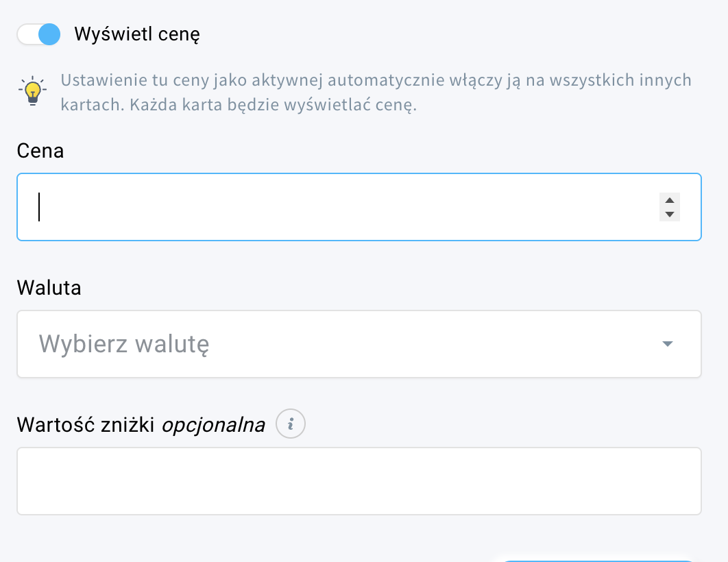Click the Cena field label
Image resolution: width=728 pixels, height=562 pixels.
40,151
